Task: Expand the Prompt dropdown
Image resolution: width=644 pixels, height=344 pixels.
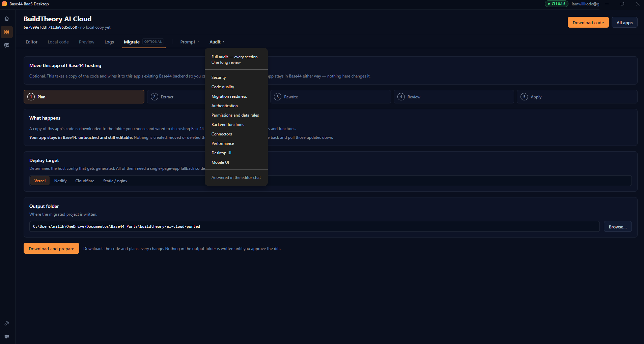Action: 190,42
